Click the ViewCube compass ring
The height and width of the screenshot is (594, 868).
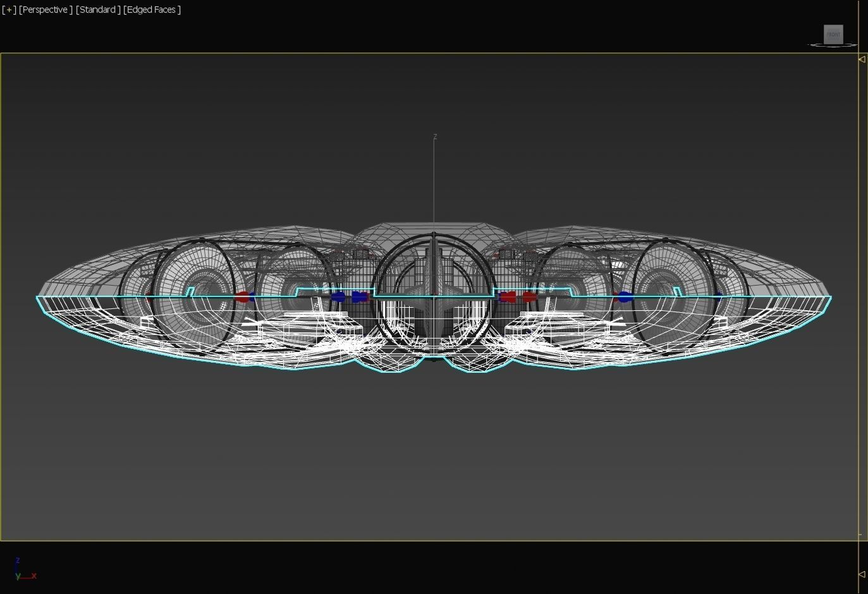pos(816,45)
